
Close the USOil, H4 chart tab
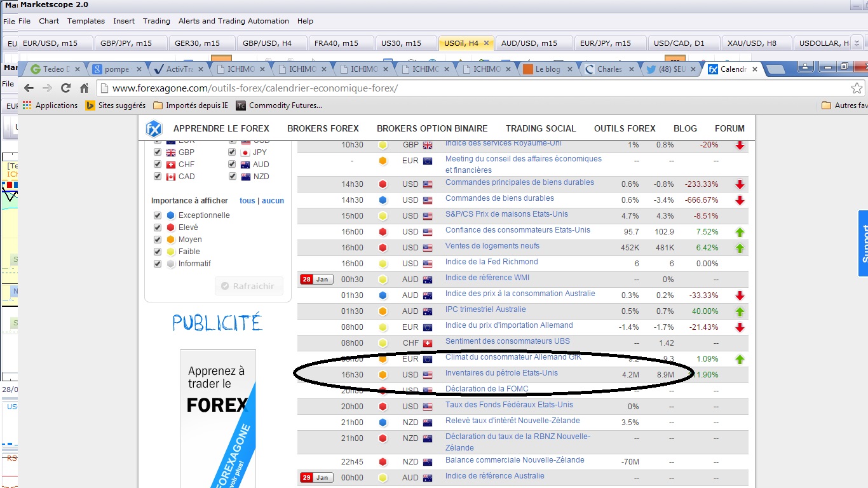point(486,43)
